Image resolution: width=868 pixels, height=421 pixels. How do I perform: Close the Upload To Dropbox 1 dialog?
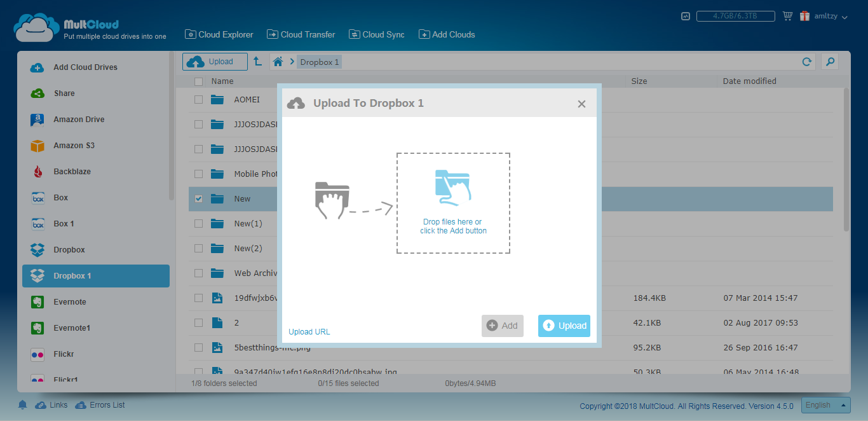click(581, 104)
